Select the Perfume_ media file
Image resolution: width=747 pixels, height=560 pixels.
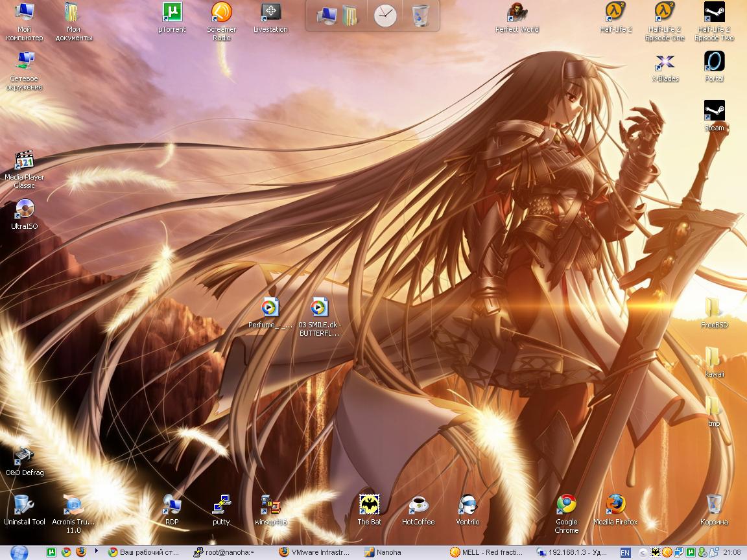270,313
